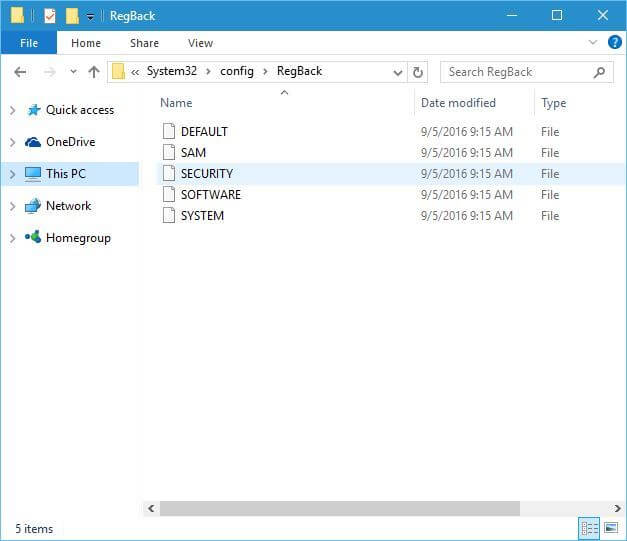Open the File ribbon tab
The image size is (627, 541).
(29, 43)
